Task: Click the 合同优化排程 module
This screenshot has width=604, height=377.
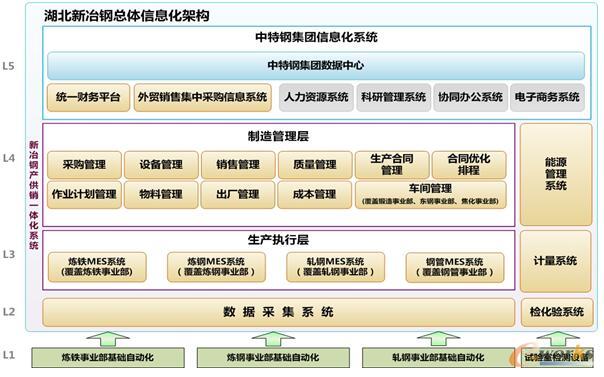Action: tap(469, 165)
